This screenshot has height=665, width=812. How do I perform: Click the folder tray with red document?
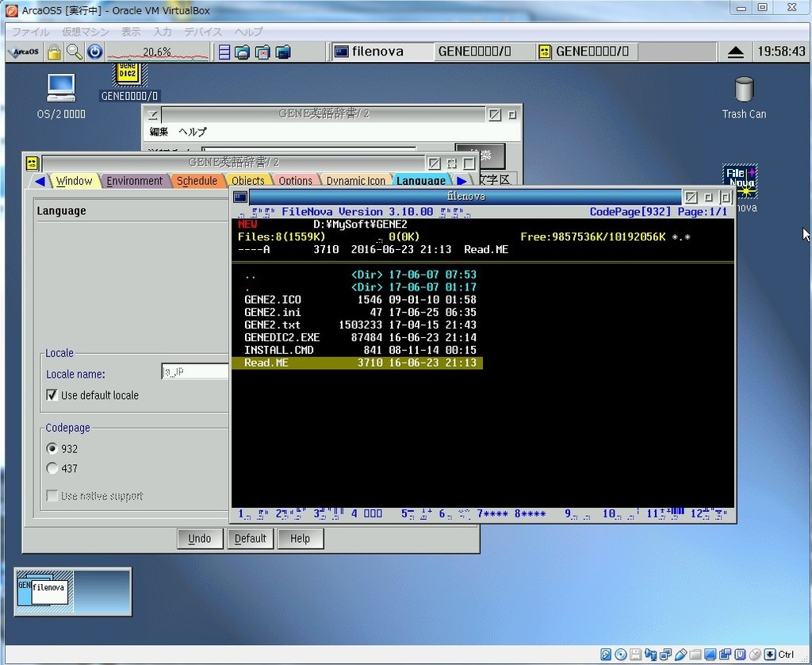263,52
